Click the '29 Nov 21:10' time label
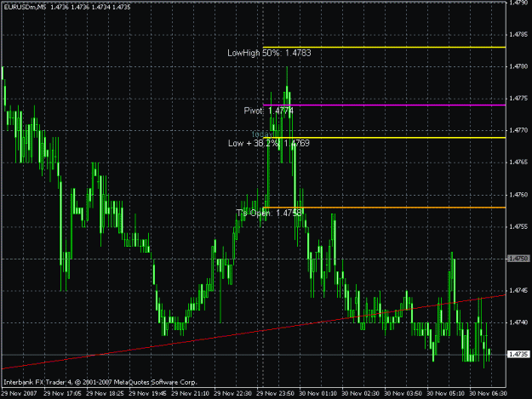Image resolution: width=532 pixels, height=399 pixels. coord(190,394)
